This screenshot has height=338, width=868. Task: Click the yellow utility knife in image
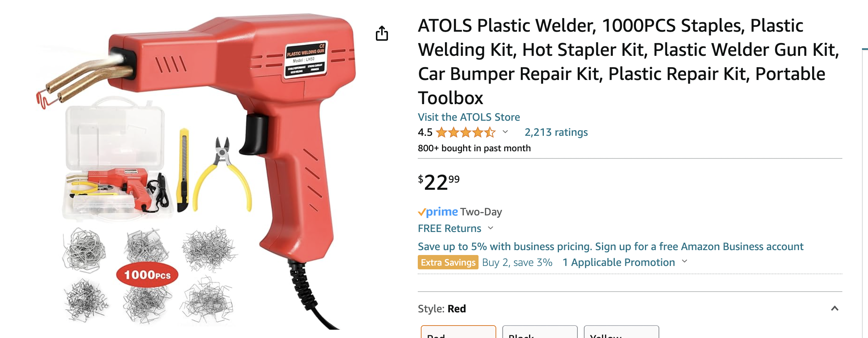[x=183, y=170]
